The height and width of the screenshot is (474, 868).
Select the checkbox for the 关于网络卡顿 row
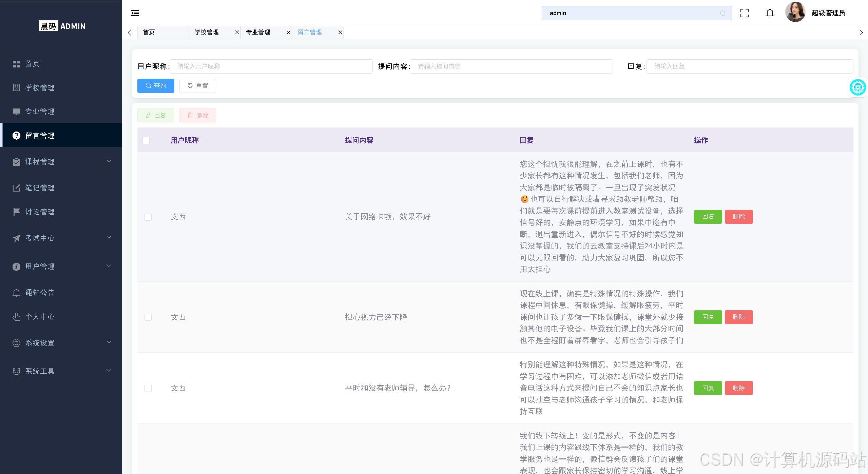pos(148,217)
